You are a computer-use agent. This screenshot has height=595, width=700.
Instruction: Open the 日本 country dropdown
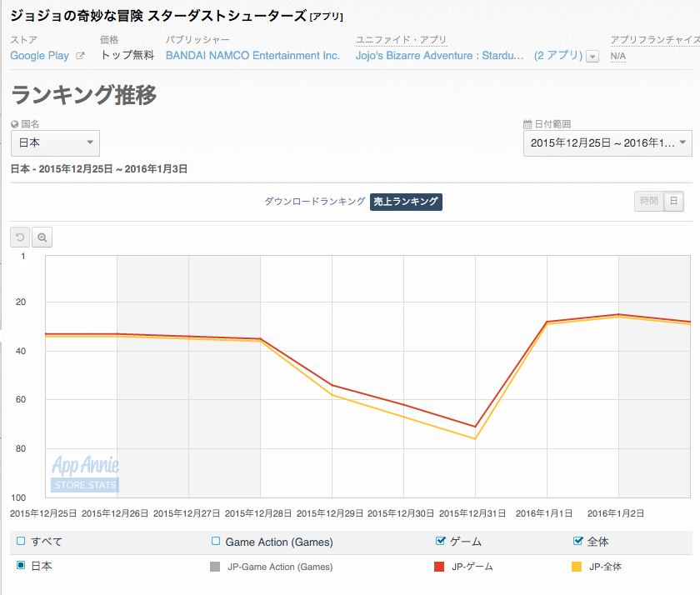pos(55,142)
